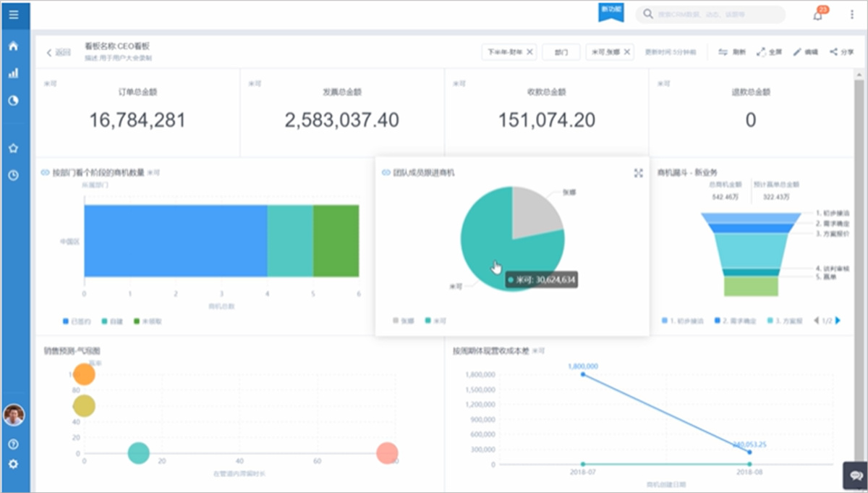Image resolution: width=868 pixels, height=493 pixels.
Task: Click the search CRM input field
Action: 710,14
